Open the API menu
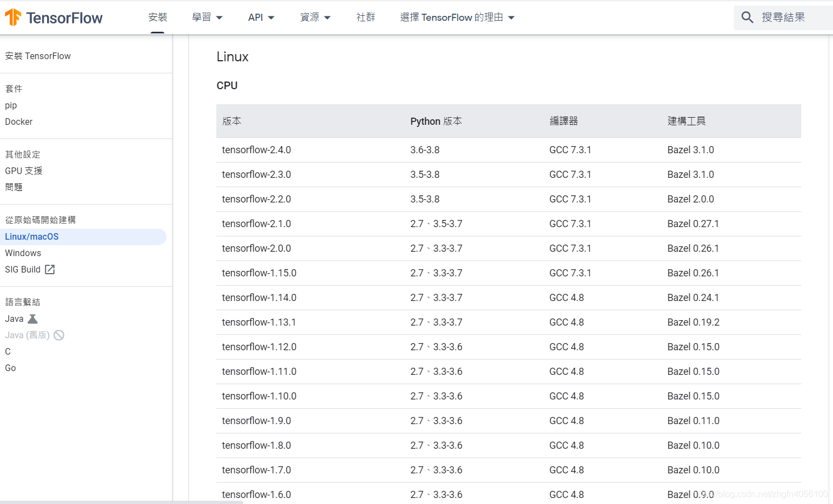The image size is (833, 504). pyautogui.click(x=255, y=18)
